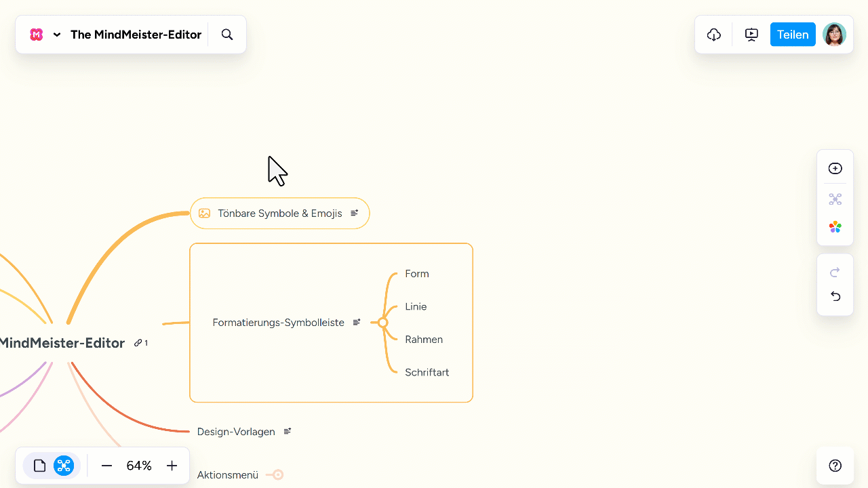This screenshot has height=488, width=868.
Task: Click the MindMeister logo icon
Action: pyautogui.click(x=37, y=35)
